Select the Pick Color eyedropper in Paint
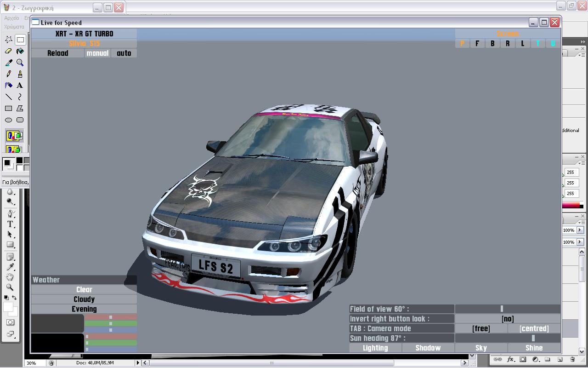The height and width of the screenshot is (368, 588). [x=9, y=63]
